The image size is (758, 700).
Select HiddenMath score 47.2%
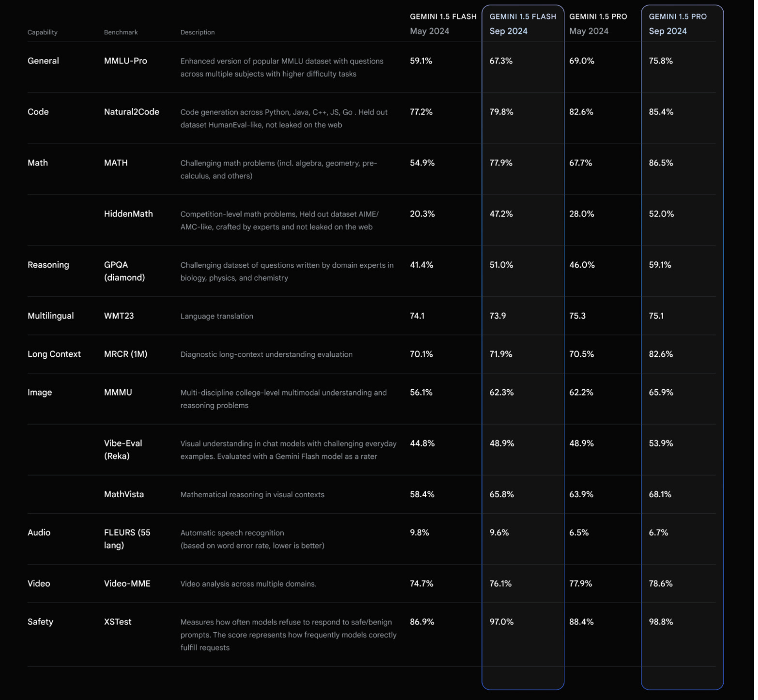click(x=501, y=214)
